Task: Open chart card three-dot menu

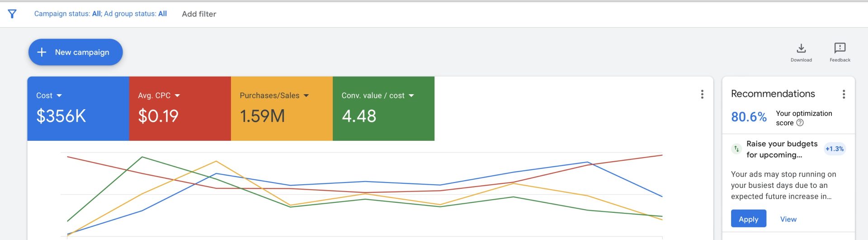Action: point(702,94)
